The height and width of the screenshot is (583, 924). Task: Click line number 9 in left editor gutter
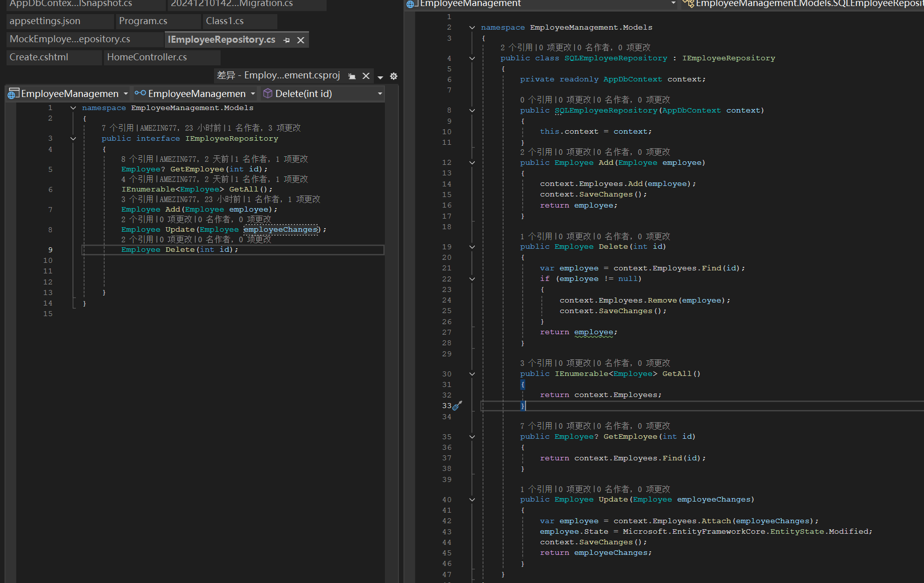pos(50,250)
